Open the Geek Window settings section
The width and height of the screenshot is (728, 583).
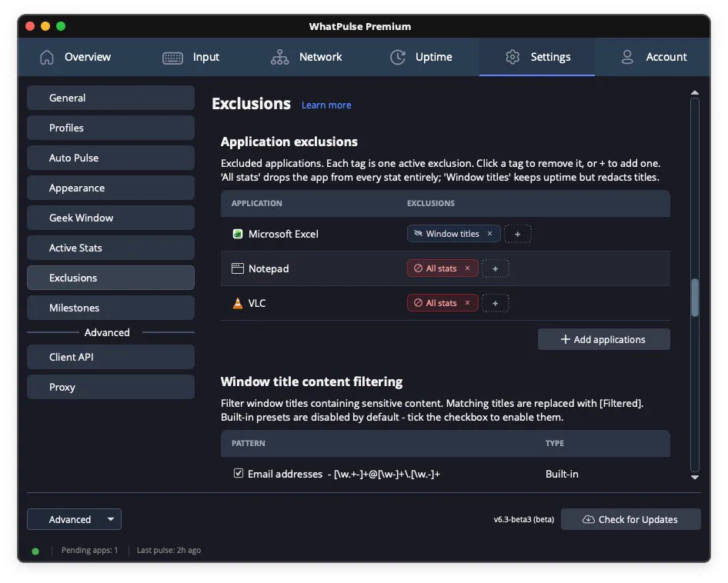coord(111,218)
